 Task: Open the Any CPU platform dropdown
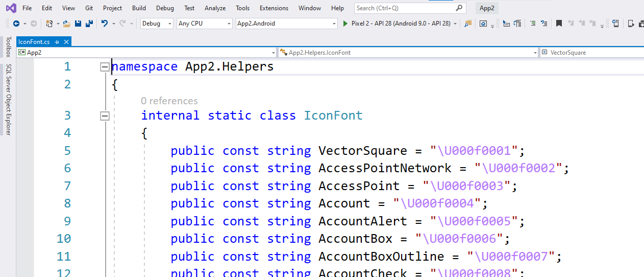point(205,24)
